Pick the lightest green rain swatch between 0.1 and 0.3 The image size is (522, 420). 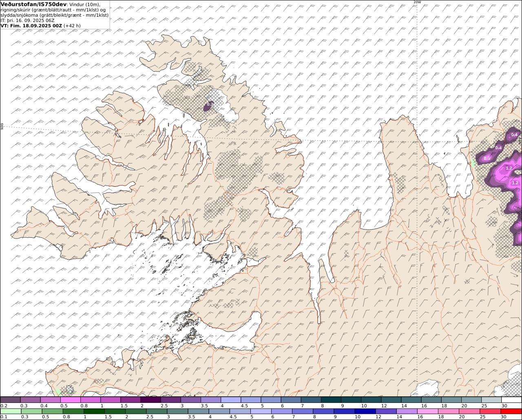click(11, 411)
